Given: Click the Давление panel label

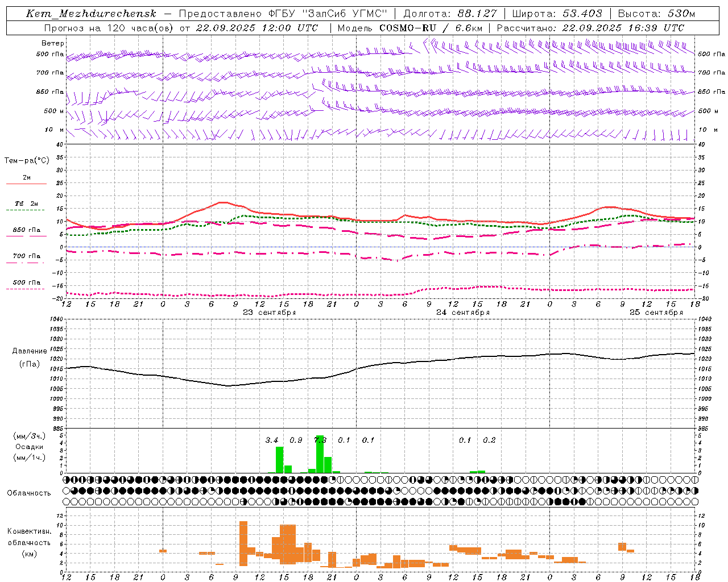Looking at the screenshot, I should (29, 351).
